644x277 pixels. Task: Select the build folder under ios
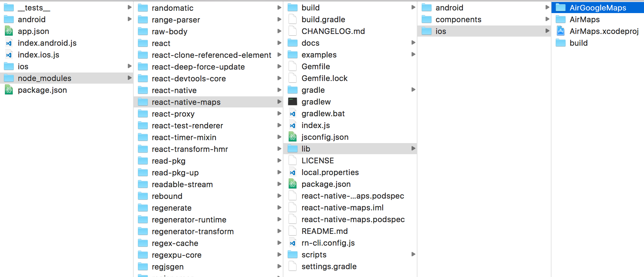click(x=598, y=43)
